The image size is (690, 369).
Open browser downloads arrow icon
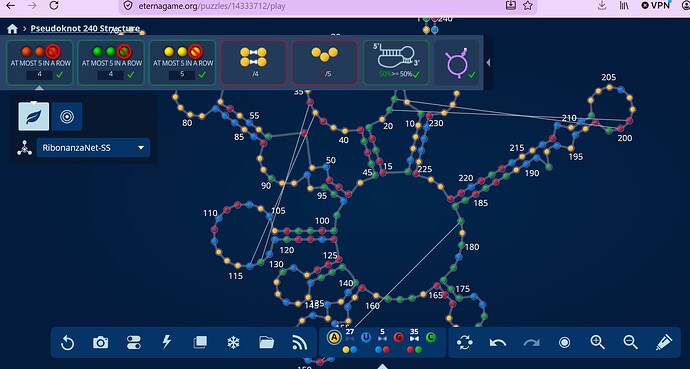(602, 5)
